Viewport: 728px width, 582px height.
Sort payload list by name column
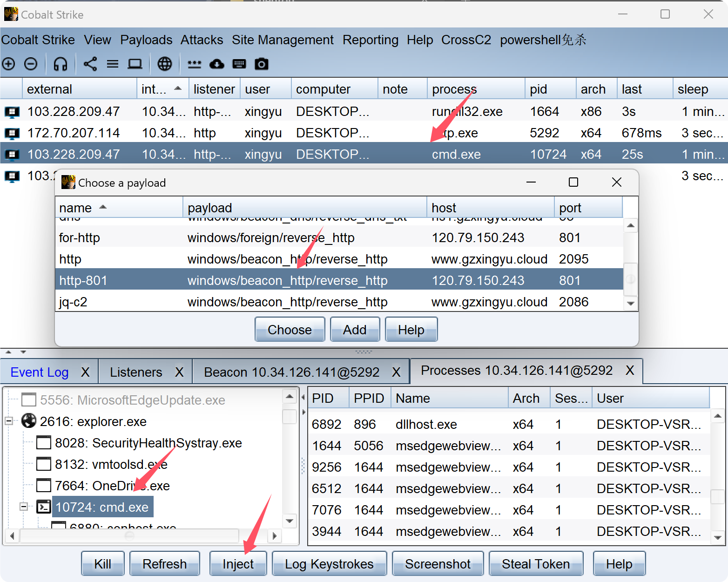pos(119,207)
